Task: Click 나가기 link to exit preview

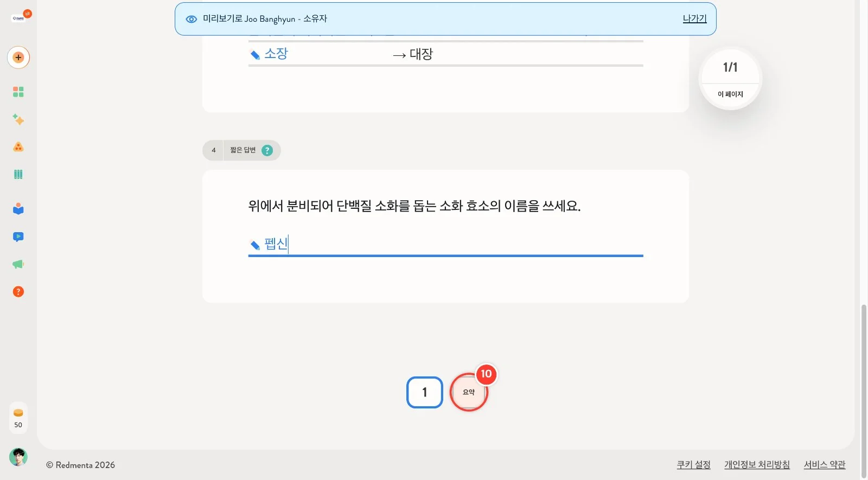Action: [694, 18]
